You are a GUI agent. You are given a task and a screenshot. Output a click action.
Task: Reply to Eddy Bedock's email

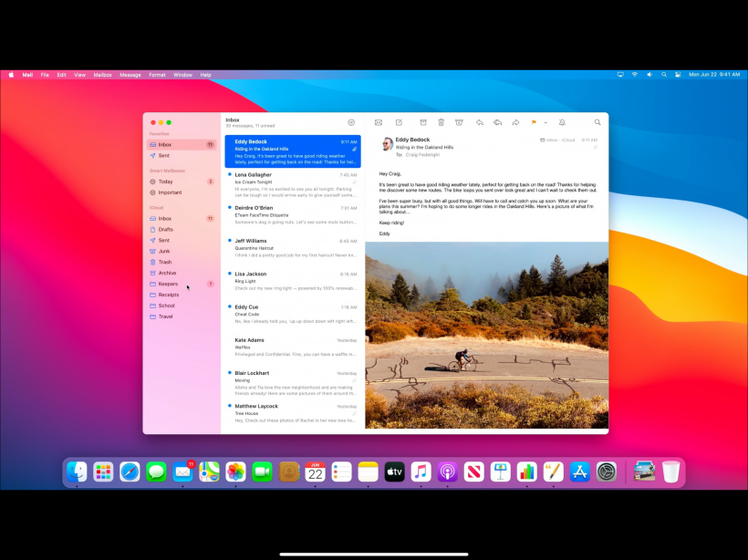[x=480, y=122]
